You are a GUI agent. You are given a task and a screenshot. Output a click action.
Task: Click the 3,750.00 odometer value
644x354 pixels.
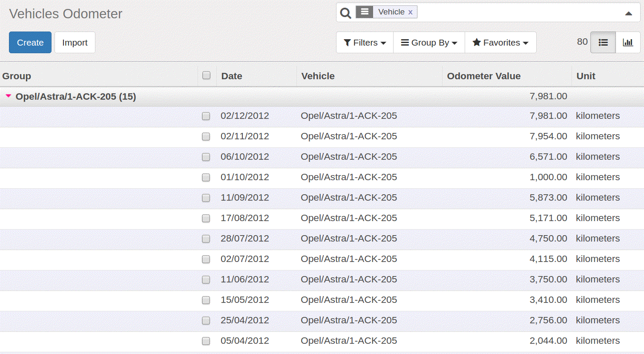click(x=548, y=279)
